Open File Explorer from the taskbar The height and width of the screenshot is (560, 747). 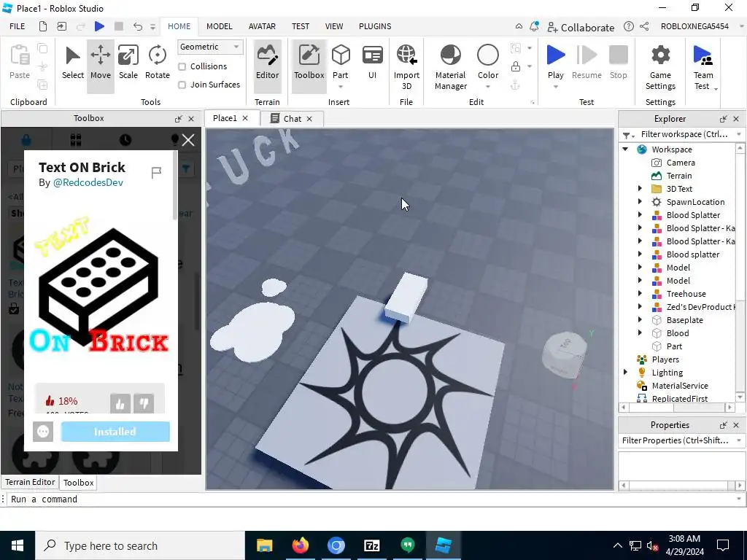264,545
